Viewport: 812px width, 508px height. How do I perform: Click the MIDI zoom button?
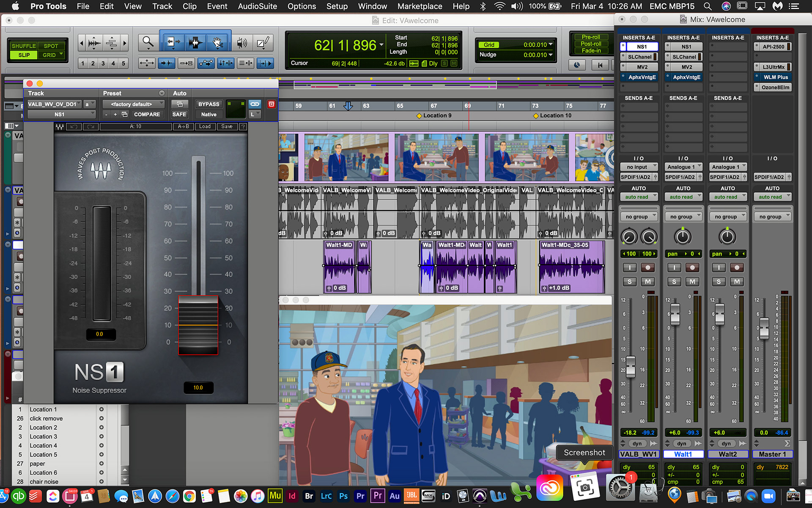[x=111, y=43]
